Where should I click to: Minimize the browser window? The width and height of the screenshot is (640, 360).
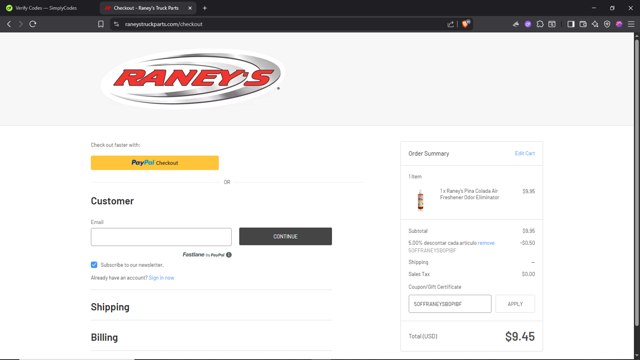594,8
